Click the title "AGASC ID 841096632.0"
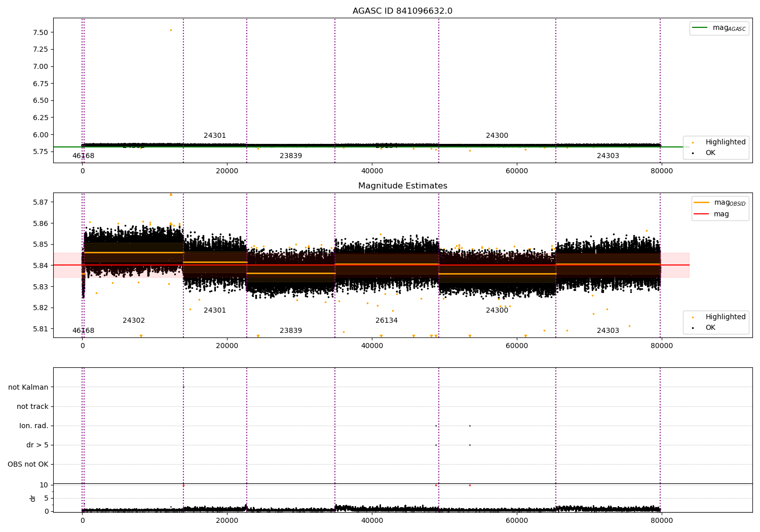This screenshot has height=532, width=760. 402,11
